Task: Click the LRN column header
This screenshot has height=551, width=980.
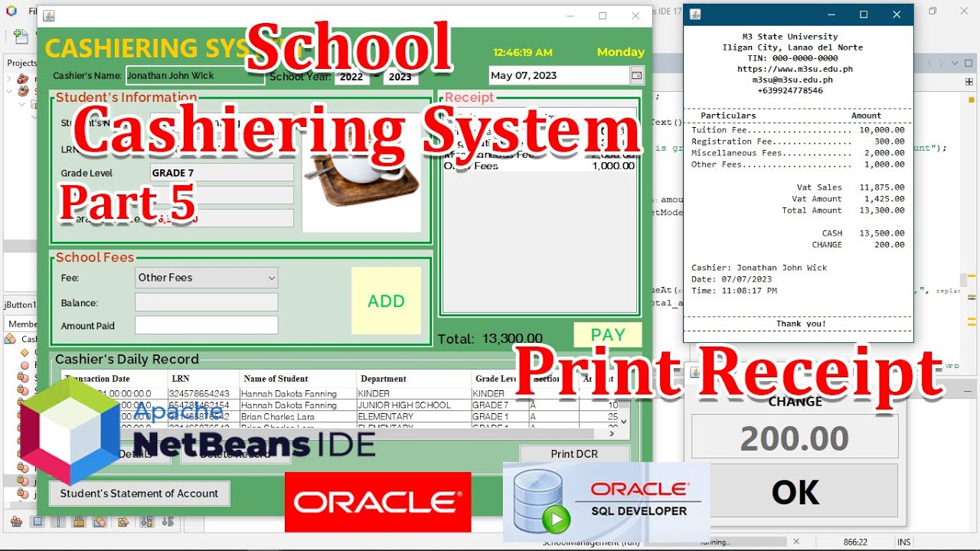Action: coord(204,379)
